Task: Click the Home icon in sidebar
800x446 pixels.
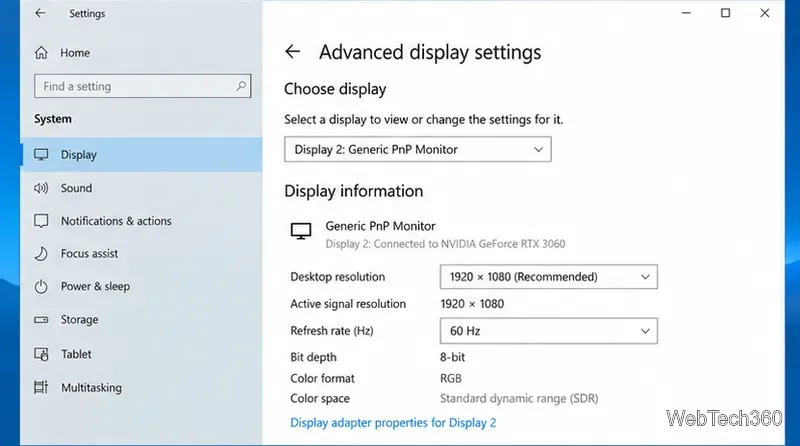Action: click(x=41, y=53)
